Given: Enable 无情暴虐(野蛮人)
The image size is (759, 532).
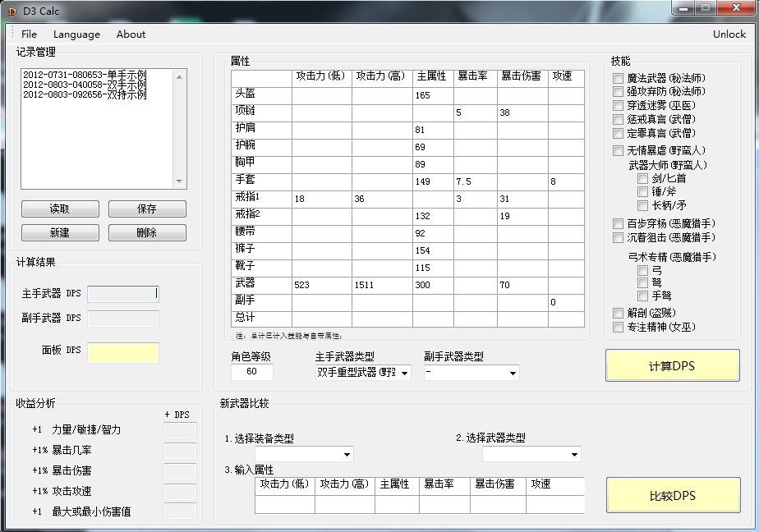Looking at the screenshot, I should [618, 150].
